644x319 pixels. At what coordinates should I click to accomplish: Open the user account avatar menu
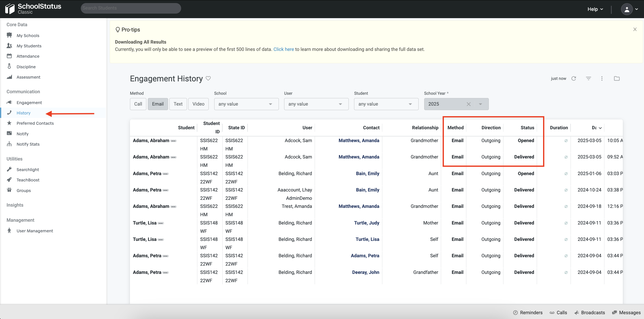point(627,9)
